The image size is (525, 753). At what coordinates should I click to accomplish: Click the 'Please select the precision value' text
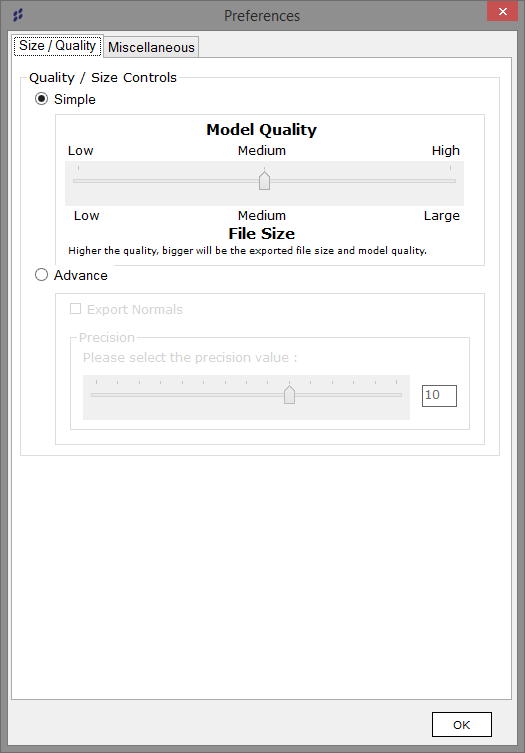pyautogui.click(x=190, y=358)
